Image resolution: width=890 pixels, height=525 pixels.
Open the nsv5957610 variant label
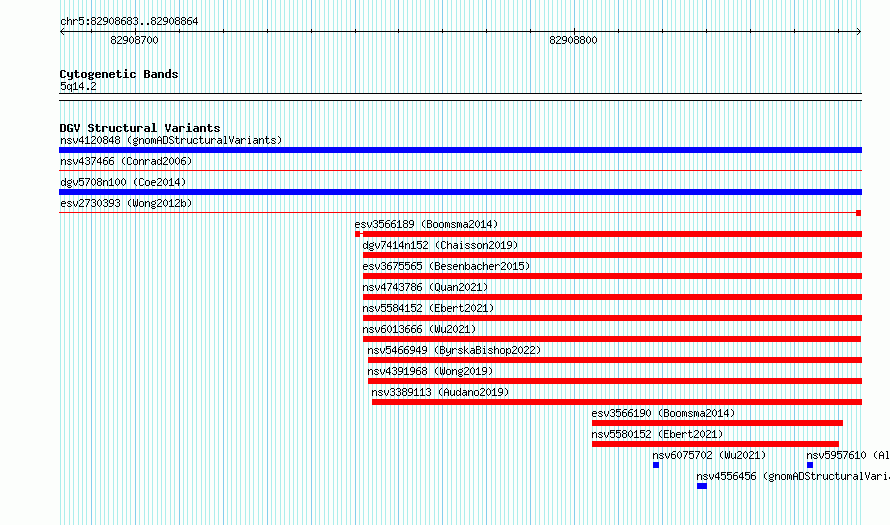click(x=848, y=455)
